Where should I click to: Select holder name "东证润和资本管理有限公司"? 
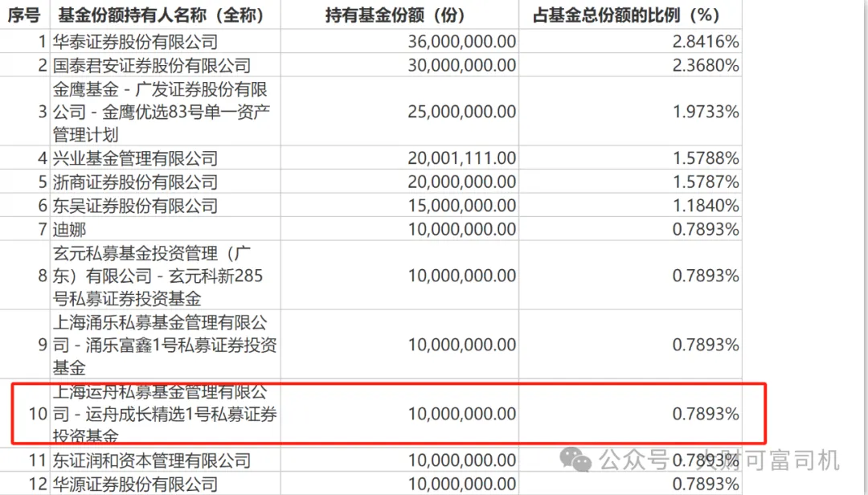(x=152, y=460)
